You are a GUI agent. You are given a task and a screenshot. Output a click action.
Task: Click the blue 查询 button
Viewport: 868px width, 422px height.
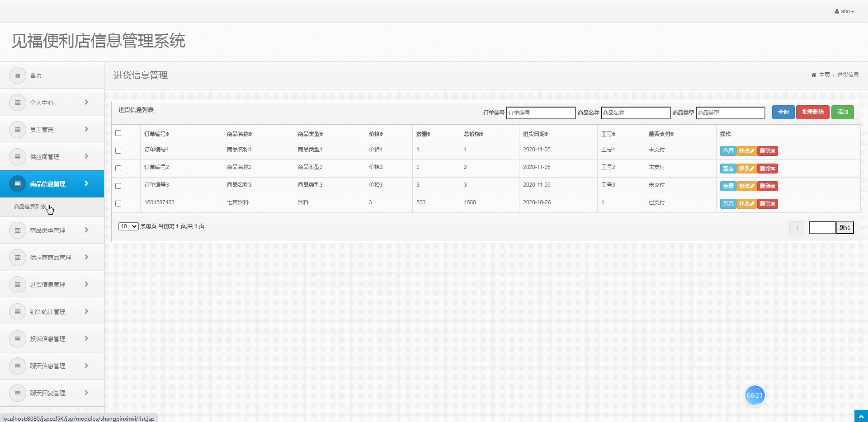point(783,112)
